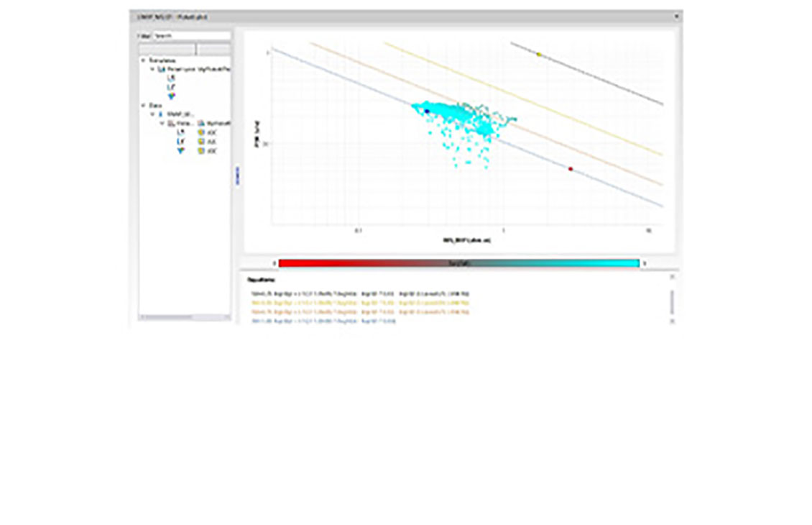
Task: Click the yellow variable icon in first data row
Action: (201, 132)
